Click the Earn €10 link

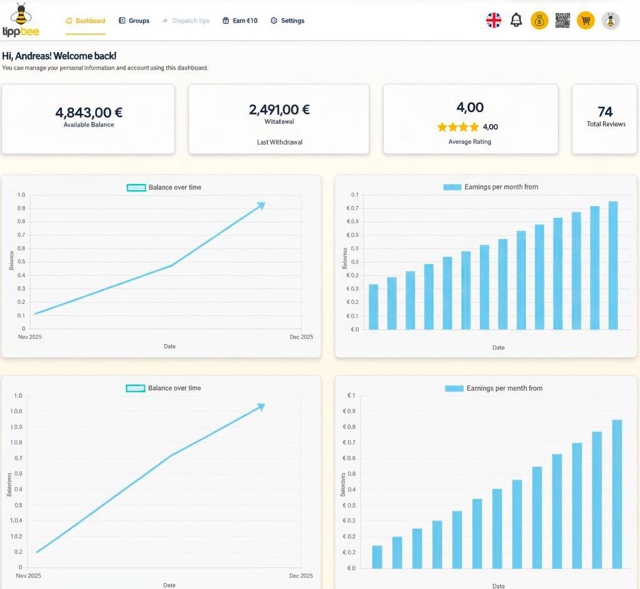pyautogui.click(x=245, y=21)
